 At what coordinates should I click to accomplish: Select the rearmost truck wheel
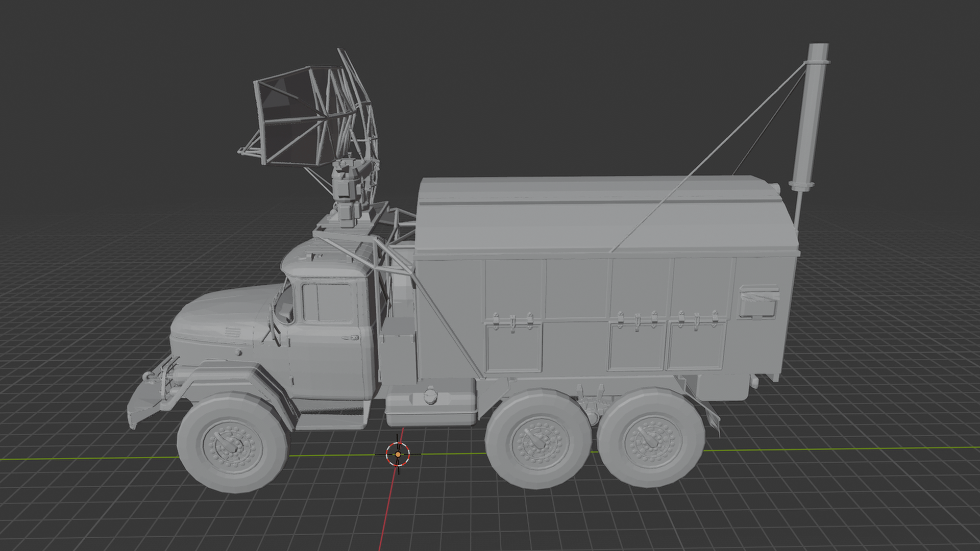pos(652,437)
